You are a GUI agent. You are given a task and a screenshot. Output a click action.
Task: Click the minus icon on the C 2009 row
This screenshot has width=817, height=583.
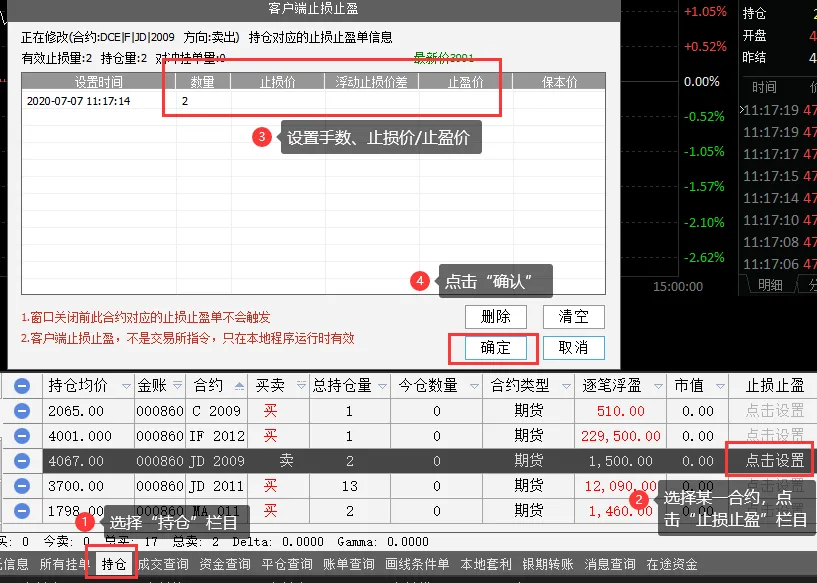21,411
